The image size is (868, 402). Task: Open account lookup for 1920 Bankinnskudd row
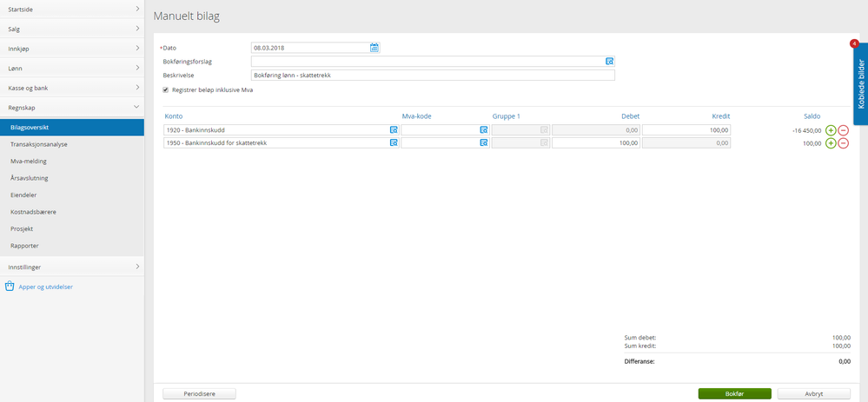(x=394, y=130)
